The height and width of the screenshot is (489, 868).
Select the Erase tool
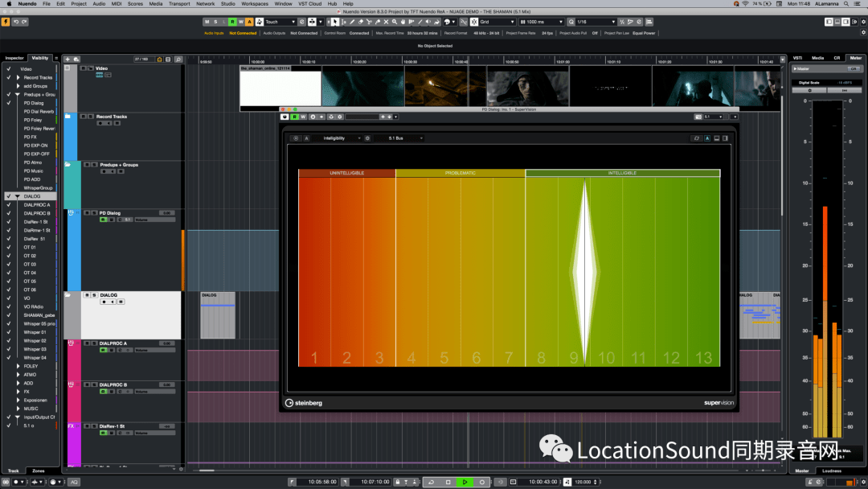coord(361,23)
